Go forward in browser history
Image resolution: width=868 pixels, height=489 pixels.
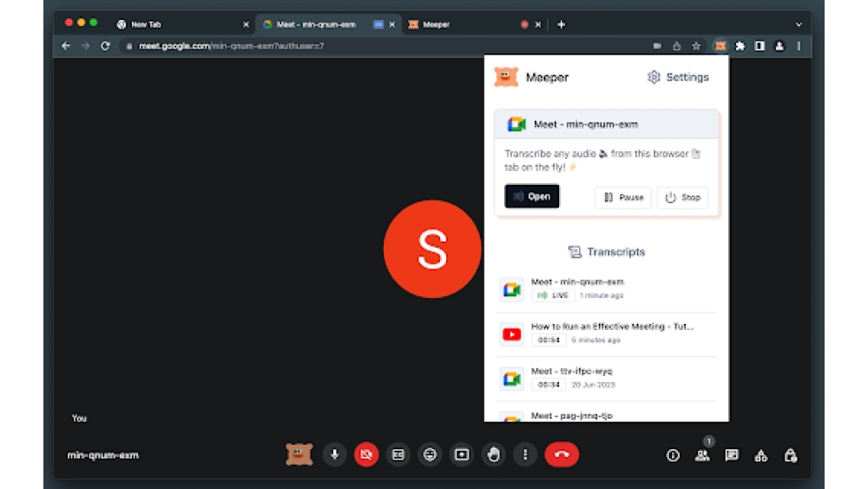click(x=85, y=46)
